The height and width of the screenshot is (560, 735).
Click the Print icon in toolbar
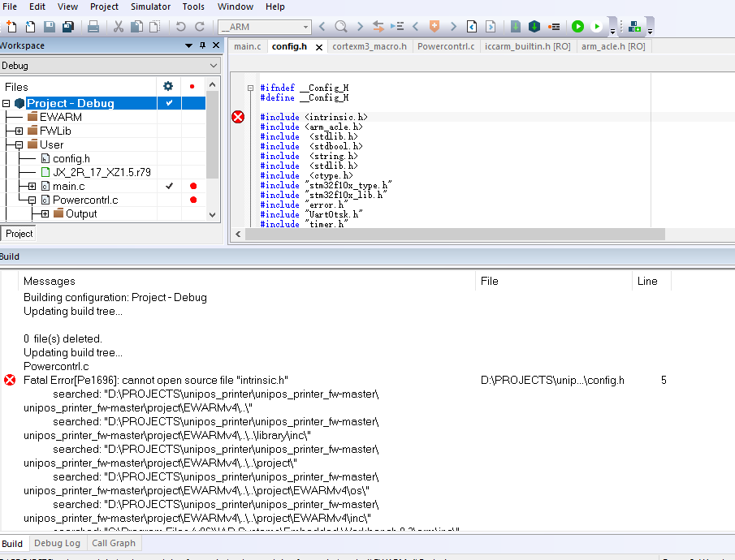[93, 27]
